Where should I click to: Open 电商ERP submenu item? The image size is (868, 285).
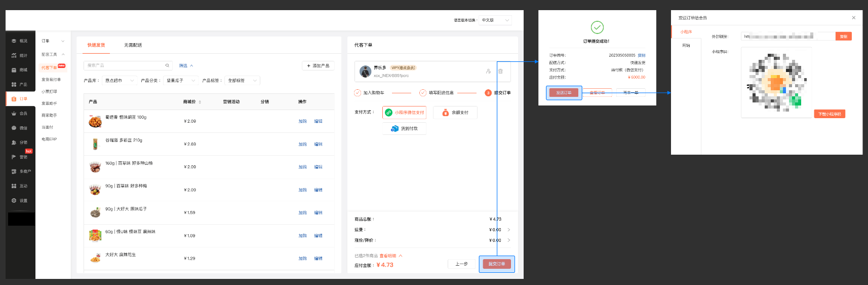[x=49, y=139]
